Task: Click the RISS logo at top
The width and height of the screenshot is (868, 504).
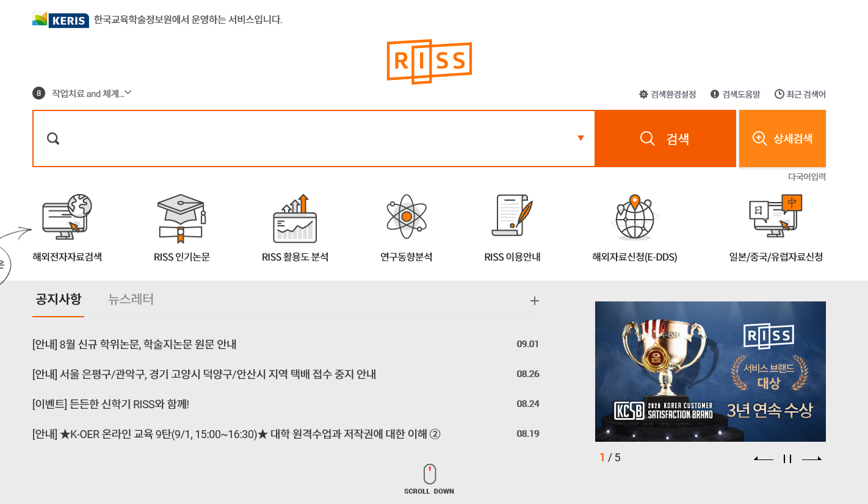Action: [429, 61]
